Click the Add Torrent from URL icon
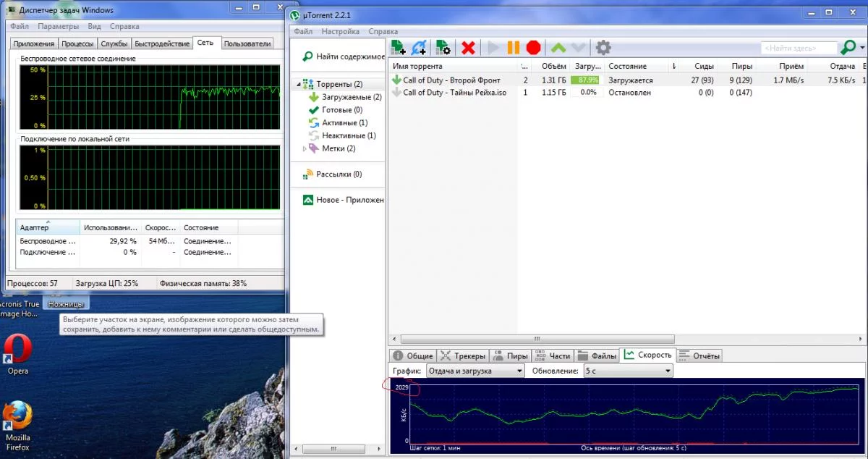 [419, 48]
